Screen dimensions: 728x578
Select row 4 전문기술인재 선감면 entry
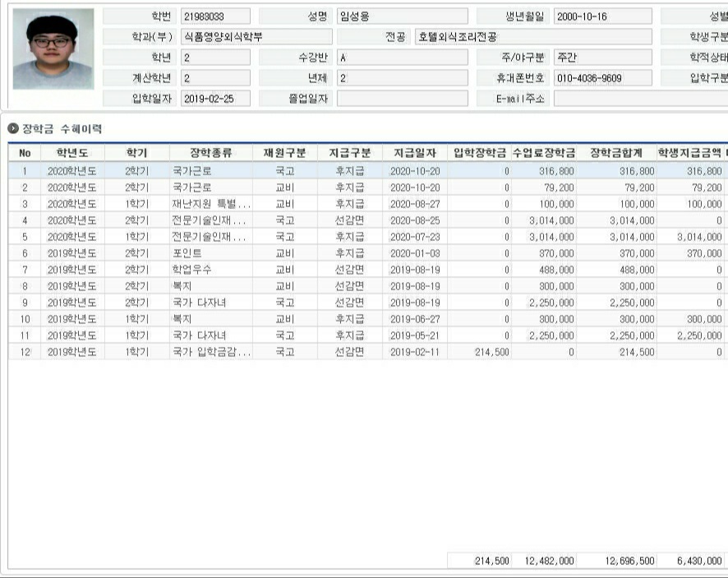coord(366,220)
